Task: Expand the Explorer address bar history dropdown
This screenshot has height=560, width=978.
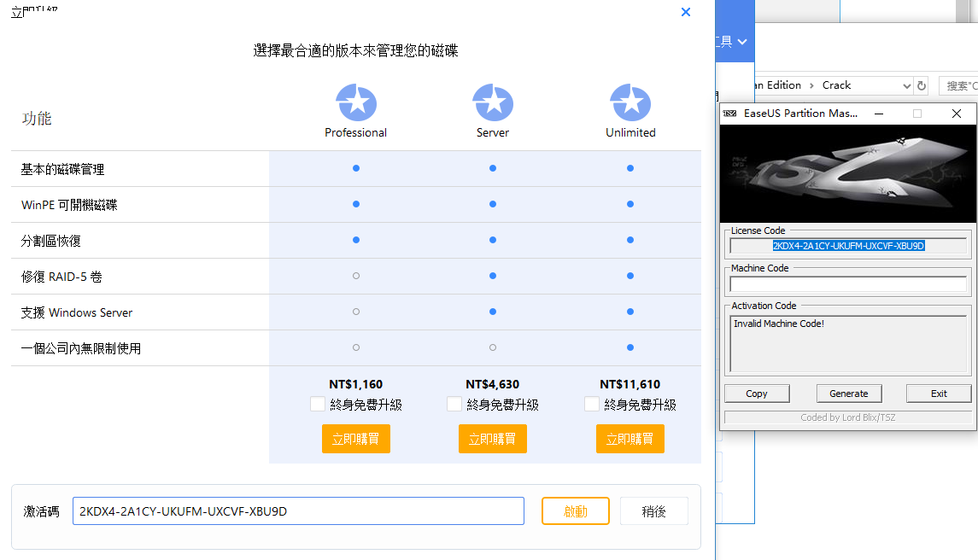Action: coord(907,86)
